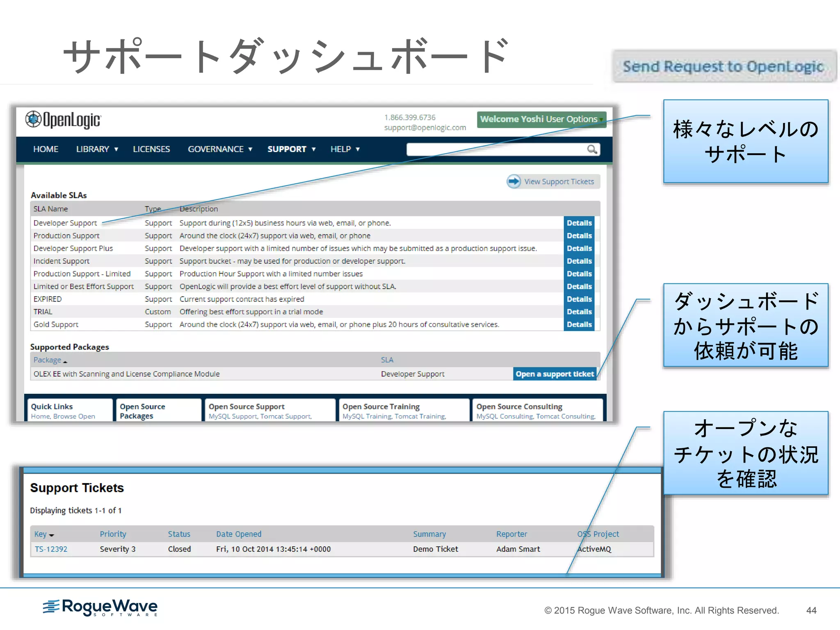840x630 pixels.
Task: Open Details for Production Support SLA
Action: [x=579, y=236]
